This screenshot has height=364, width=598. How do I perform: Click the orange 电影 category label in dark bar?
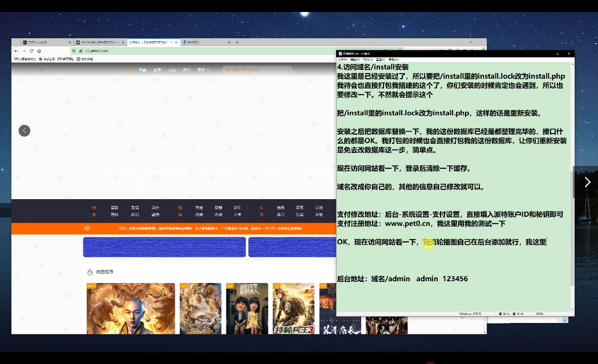coord(94,211)
